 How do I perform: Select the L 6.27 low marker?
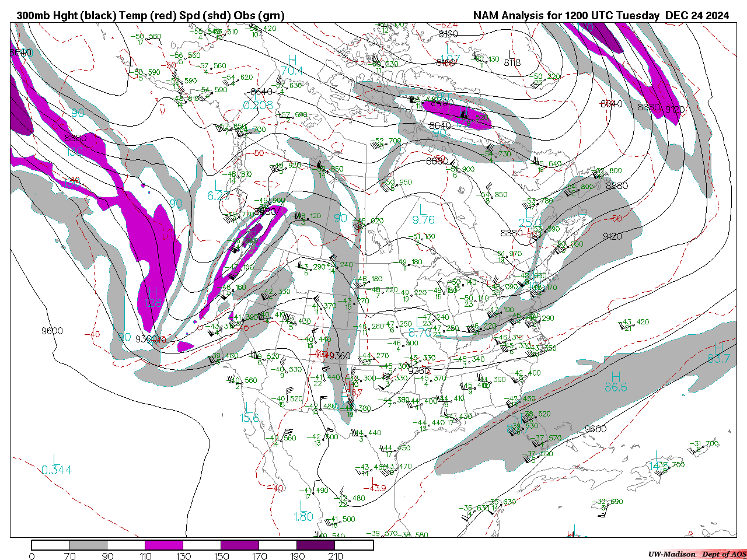(218, 191)
